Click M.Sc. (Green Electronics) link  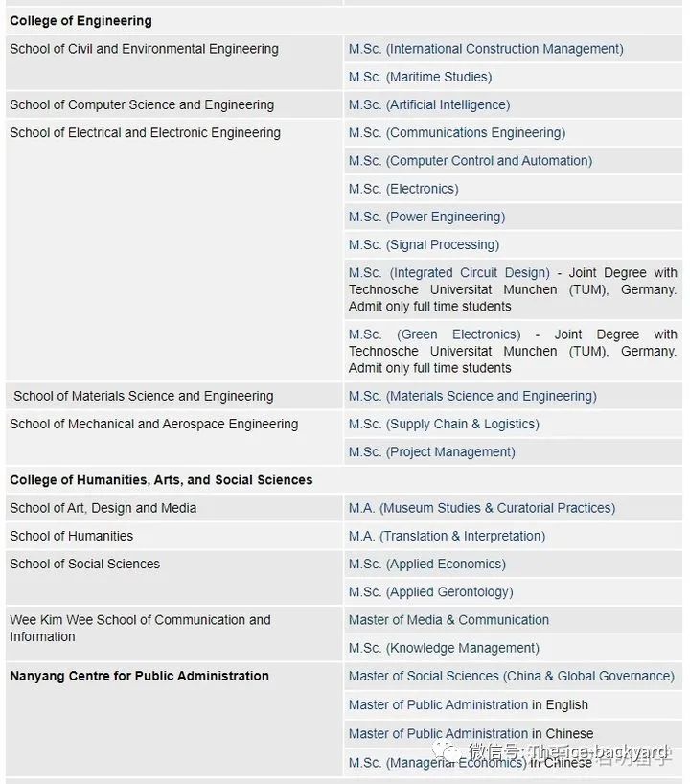point(435,334)
